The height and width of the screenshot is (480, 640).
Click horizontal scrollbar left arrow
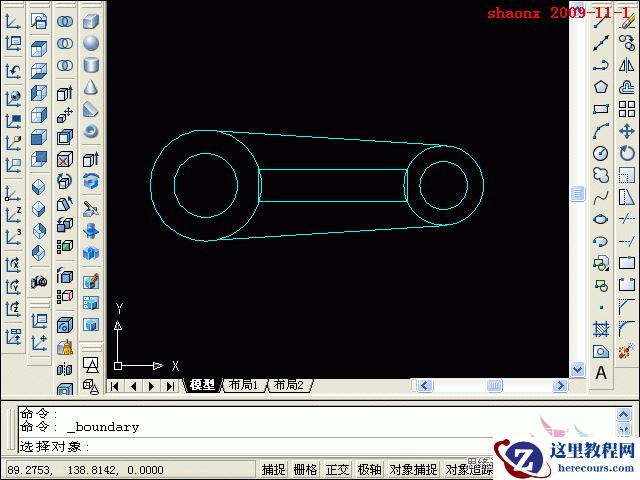point(425,385)
